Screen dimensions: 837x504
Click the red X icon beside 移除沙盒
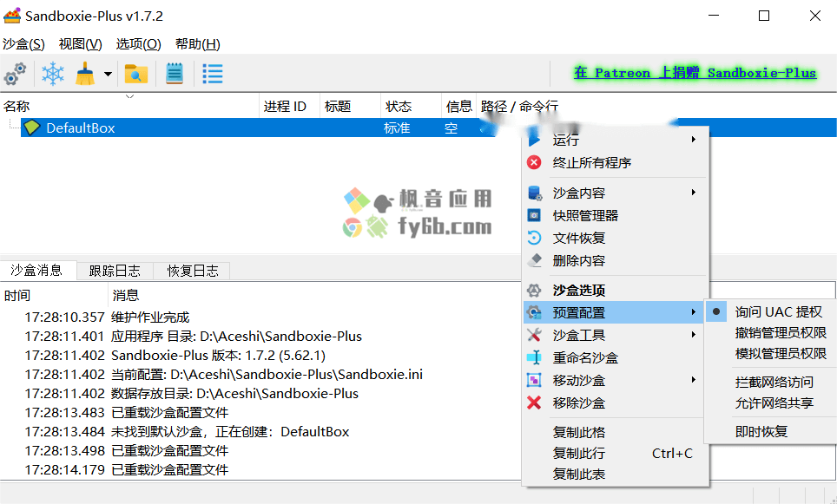pos(534,403)
